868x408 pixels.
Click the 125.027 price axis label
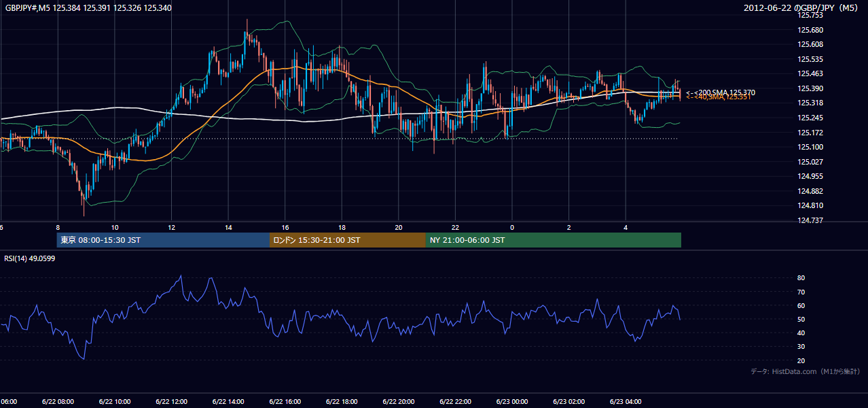pos(810,162)
